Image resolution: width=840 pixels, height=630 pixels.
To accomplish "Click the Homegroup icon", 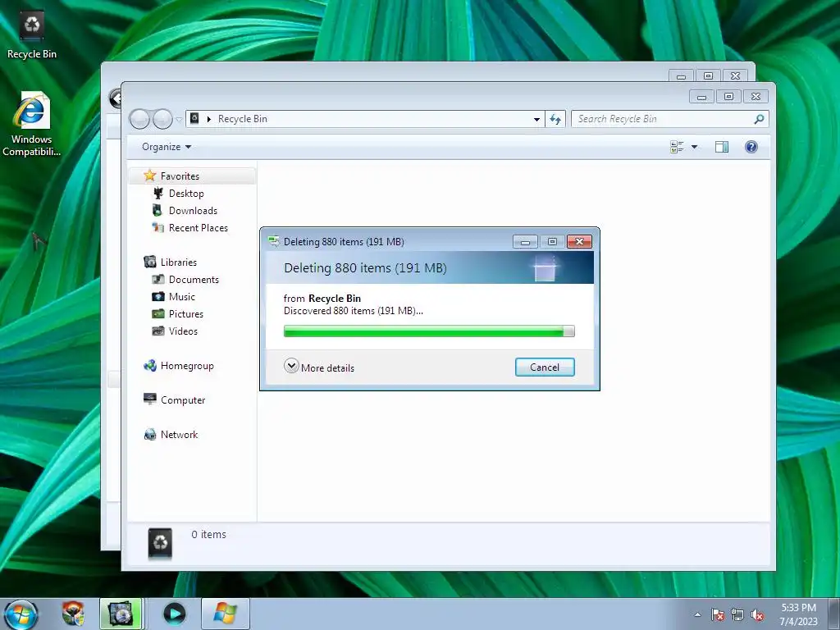I will (x=150, y=365).
